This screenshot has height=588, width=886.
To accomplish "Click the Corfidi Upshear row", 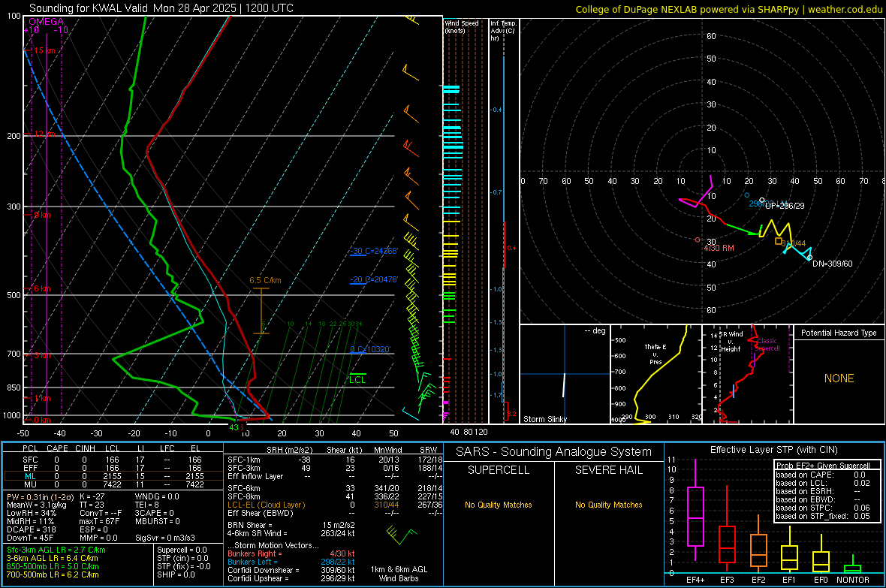I will point(291,578).
